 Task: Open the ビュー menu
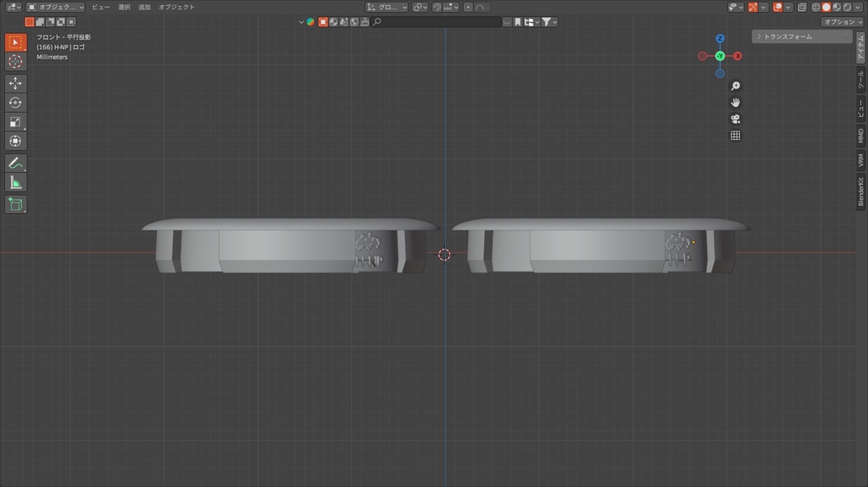(101, 7)
